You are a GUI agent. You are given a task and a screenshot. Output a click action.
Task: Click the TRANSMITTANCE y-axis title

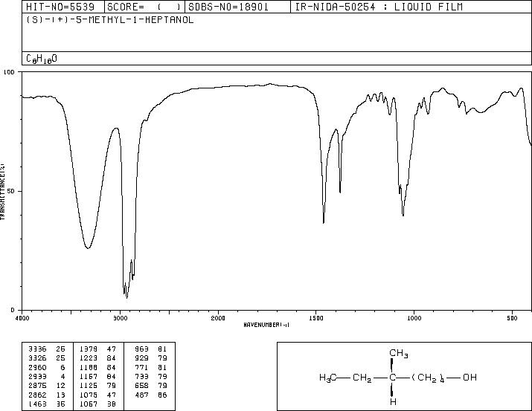coord(2,192)
